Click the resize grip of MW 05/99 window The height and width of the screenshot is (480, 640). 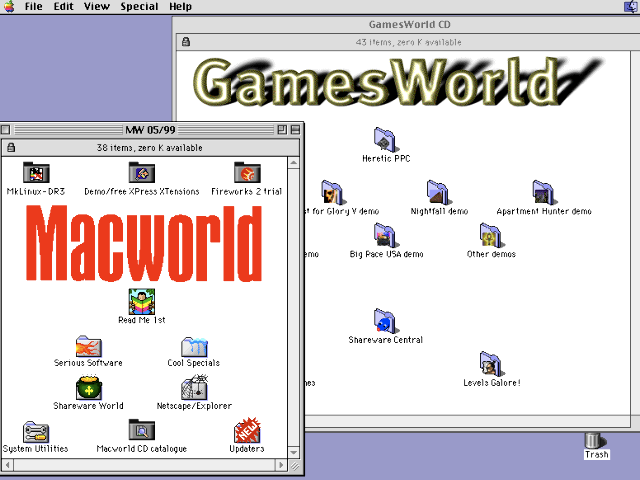click(x=294, y=465)
